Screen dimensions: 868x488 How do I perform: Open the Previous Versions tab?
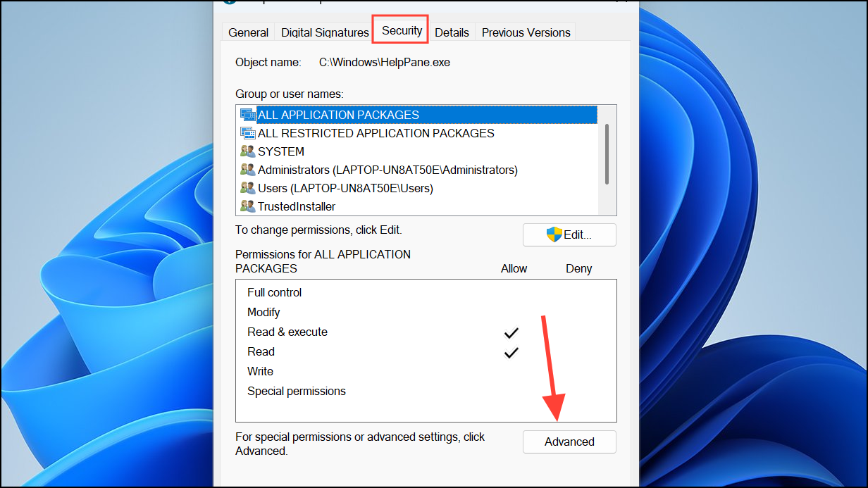(x=526, y=32)
